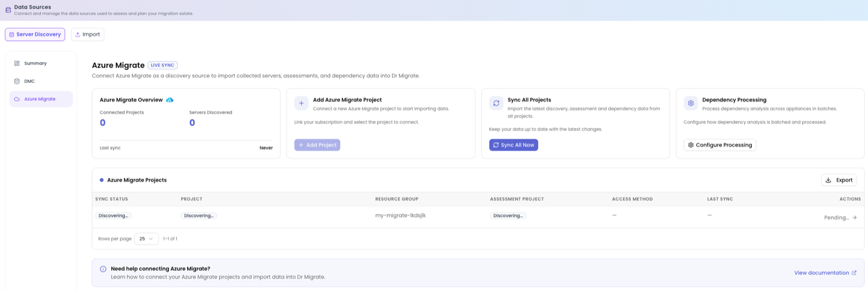The image size is (868, 291).
Task: Click the Azure Migrate cloud sidebar icon
Action: (x=17, y=99)
